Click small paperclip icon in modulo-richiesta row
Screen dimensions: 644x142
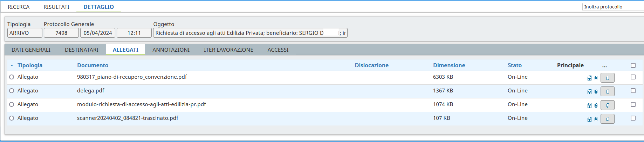596,105
